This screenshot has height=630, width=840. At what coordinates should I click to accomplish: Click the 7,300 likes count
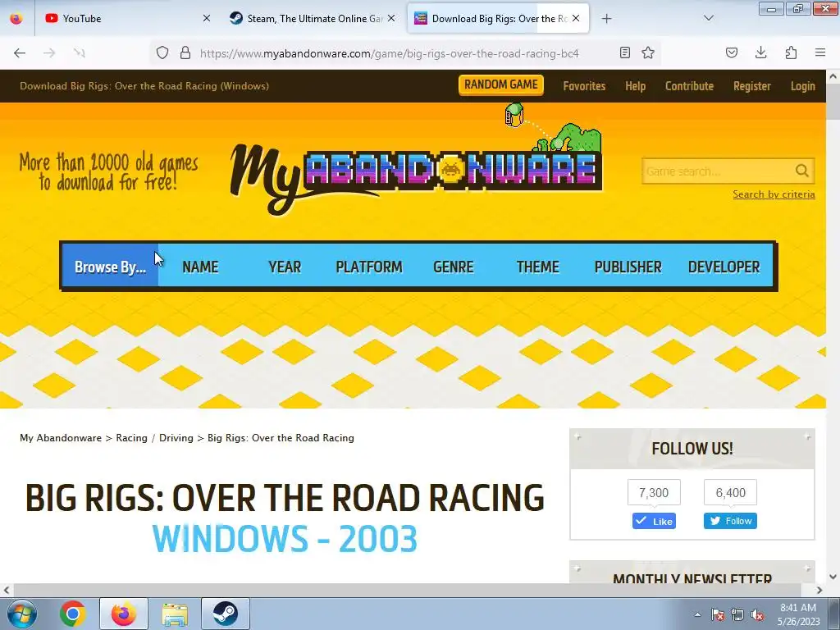click(654, 492)
